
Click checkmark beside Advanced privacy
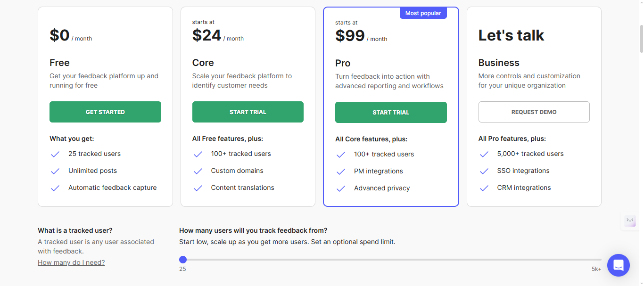tap(340, 188)
